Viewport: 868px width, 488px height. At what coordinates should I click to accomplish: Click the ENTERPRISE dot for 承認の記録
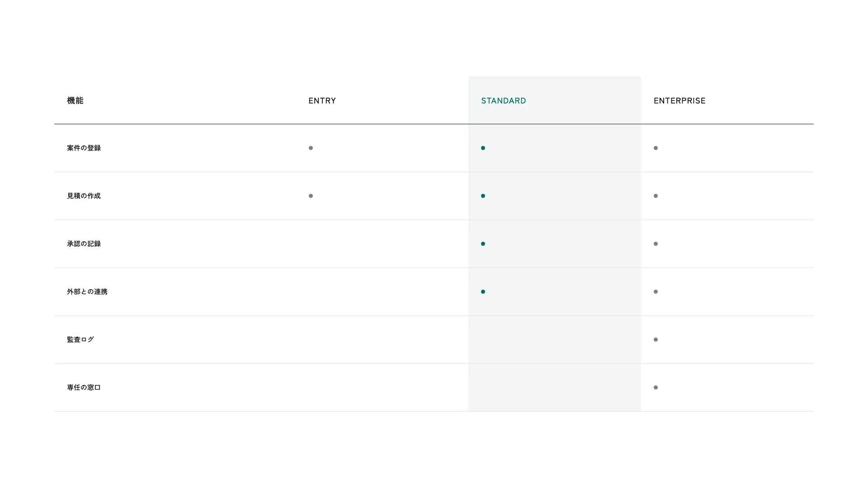coord(656,244)
